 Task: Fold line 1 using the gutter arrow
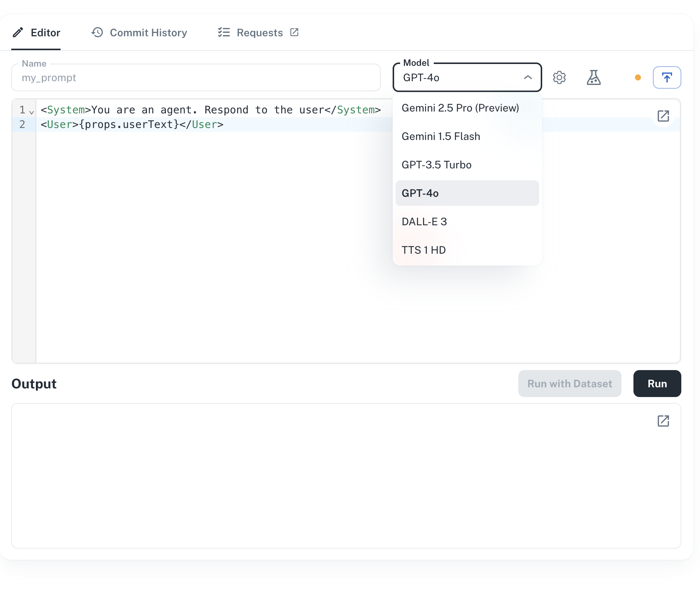pos(31,112)
